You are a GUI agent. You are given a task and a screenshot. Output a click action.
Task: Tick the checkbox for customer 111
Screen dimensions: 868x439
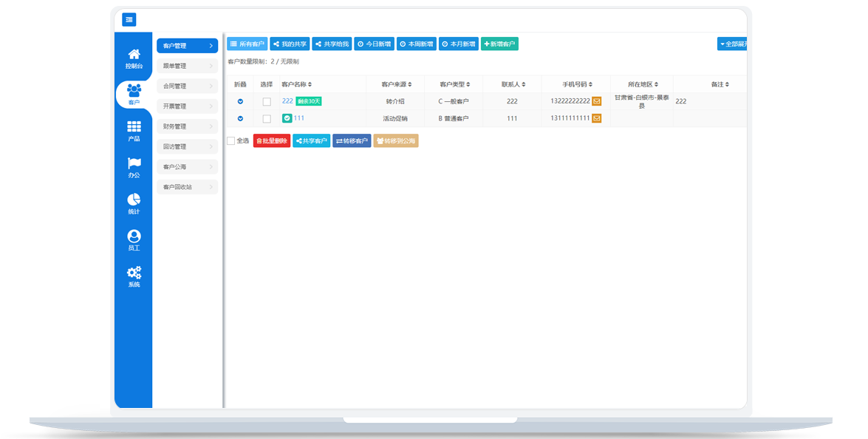(267, 118)
